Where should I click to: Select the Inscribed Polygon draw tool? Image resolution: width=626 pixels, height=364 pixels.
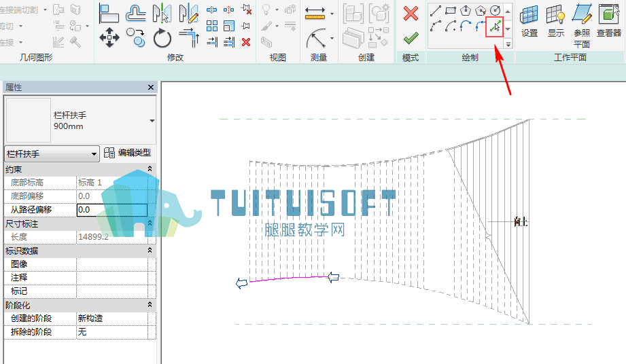click(x=466, y=10)
